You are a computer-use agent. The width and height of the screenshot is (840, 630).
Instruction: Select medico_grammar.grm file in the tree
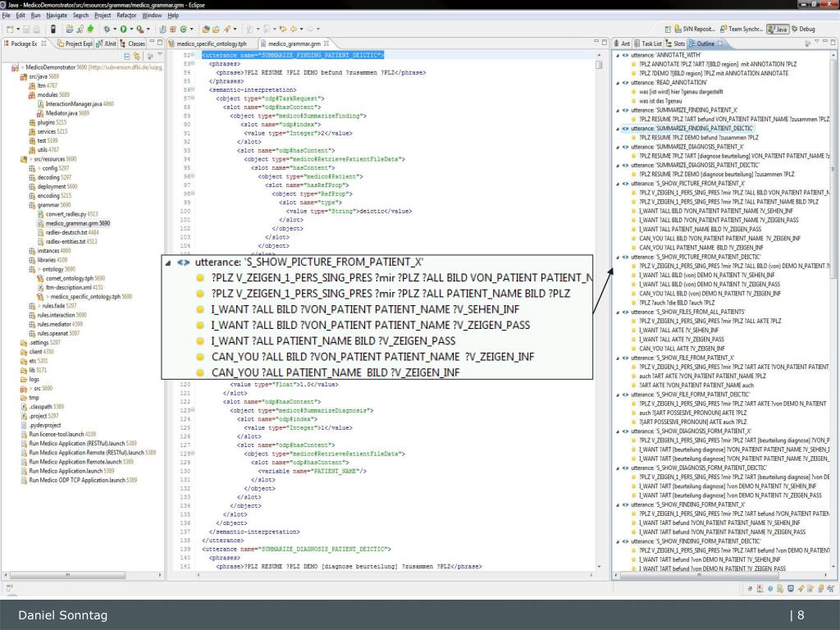pos(73,223)
